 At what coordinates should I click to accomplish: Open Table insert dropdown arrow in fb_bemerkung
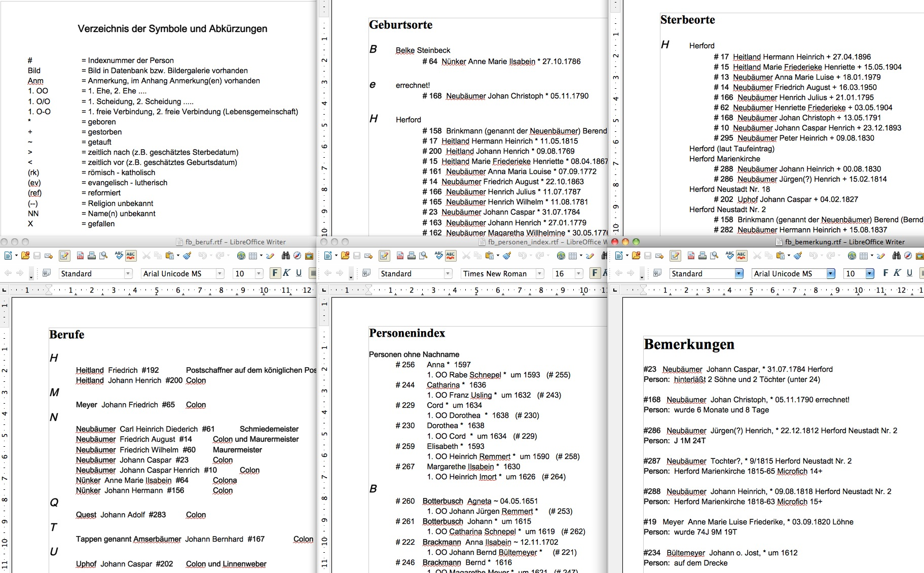872,256
